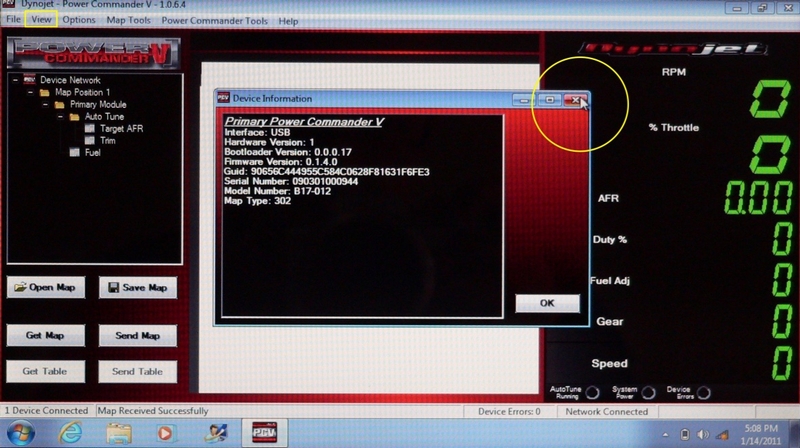The width and height of the screenshot is (800, 448).
Task: Click the System Power indicator light
Action: coord(648,392)
